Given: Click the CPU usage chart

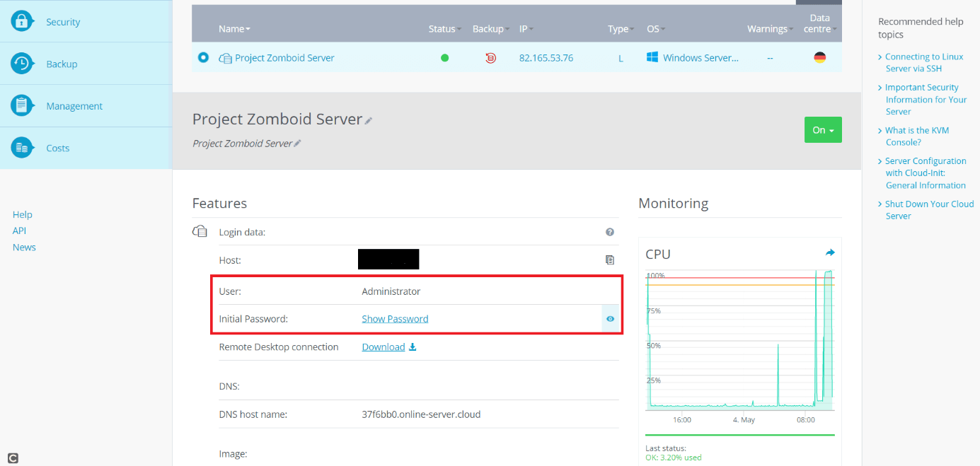Looking at the screenshot, I should click(x=740, y=341).
